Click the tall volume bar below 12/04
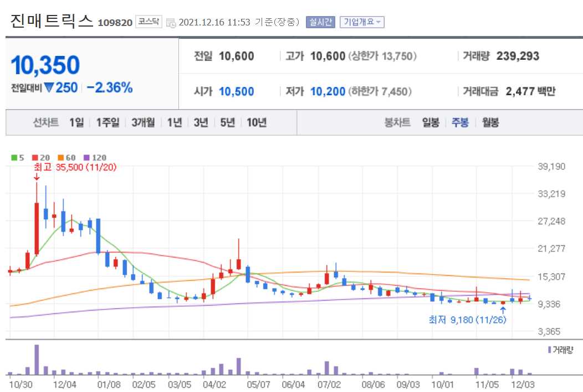Viewport: 583px width, 392px height. point(37,360)
